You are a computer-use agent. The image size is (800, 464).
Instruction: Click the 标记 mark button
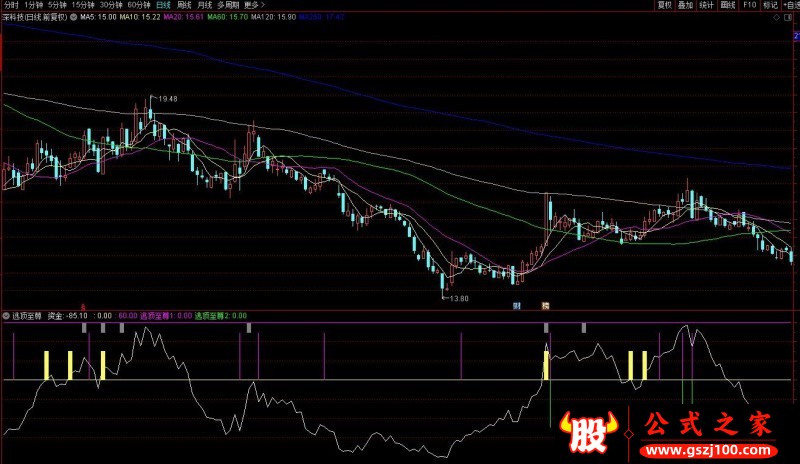pos(770,5)
